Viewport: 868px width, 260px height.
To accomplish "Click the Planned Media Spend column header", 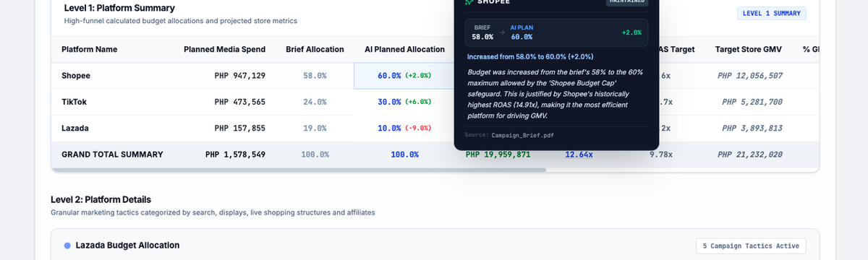I will click(x=224, y=50).
